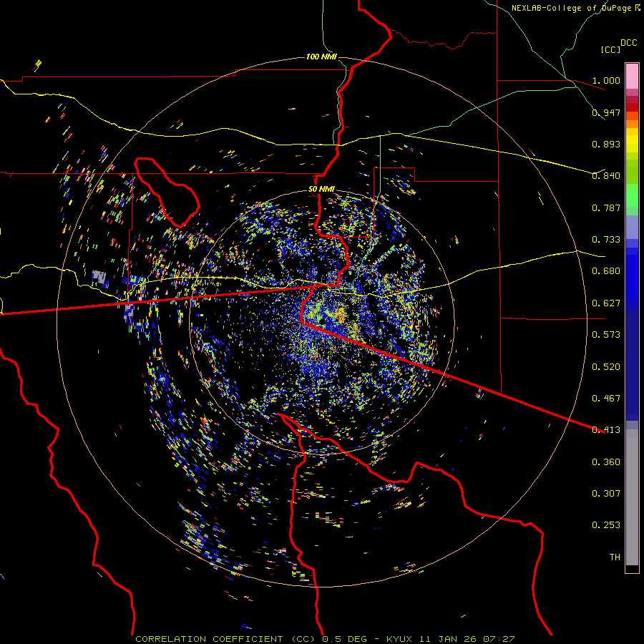Click the 0.360 scale value
Screen dimensions: 644x644
coord(606,462)
